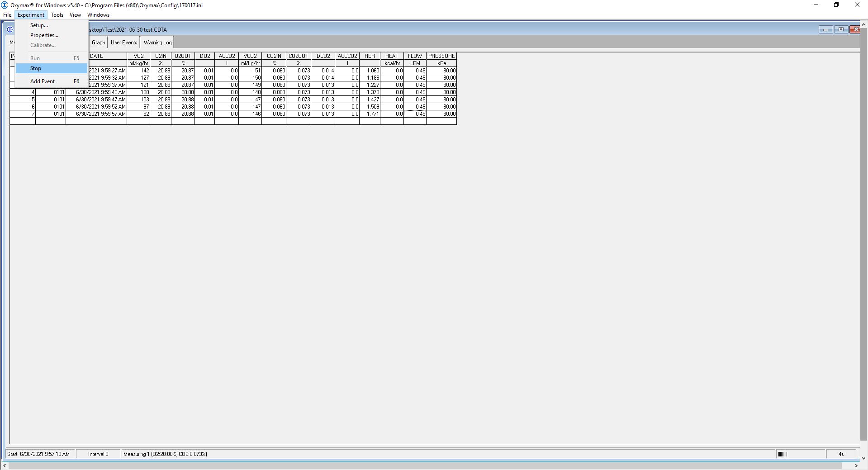Click the data window's system icon
The image size is (868, 470).
point(10,29)
